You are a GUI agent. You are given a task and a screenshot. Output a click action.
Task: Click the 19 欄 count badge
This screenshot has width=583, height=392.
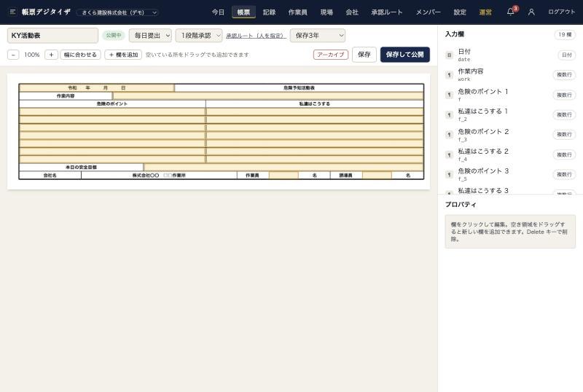point(565,34)
